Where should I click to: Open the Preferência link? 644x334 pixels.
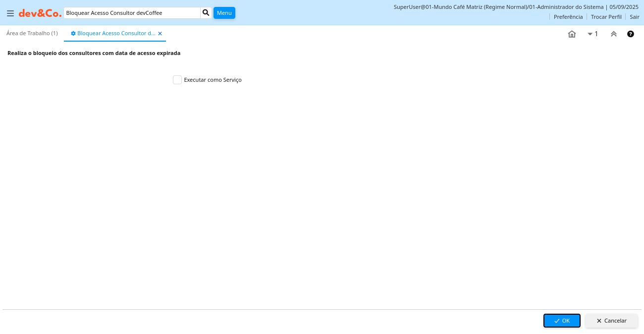tap(568, 17)
